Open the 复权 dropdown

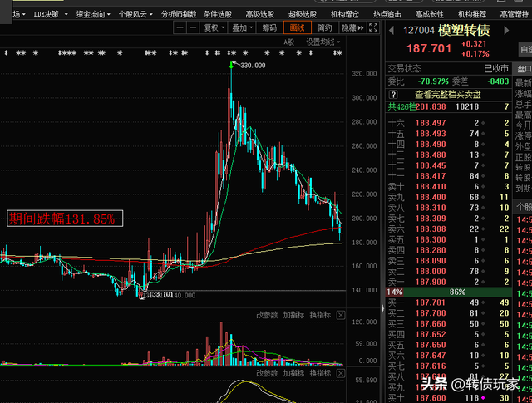pos(214,27)
